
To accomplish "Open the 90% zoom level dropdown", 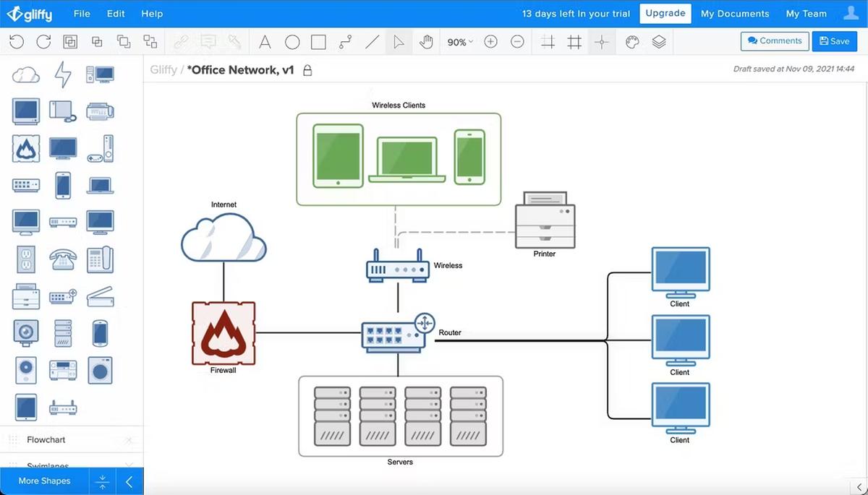I will [460, 42].
